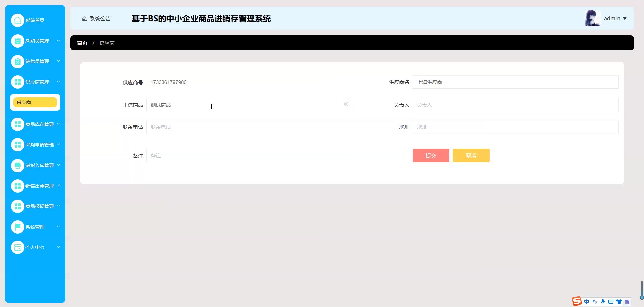
Task: Click the Sogou input method logo
Action: pos(577,301)
